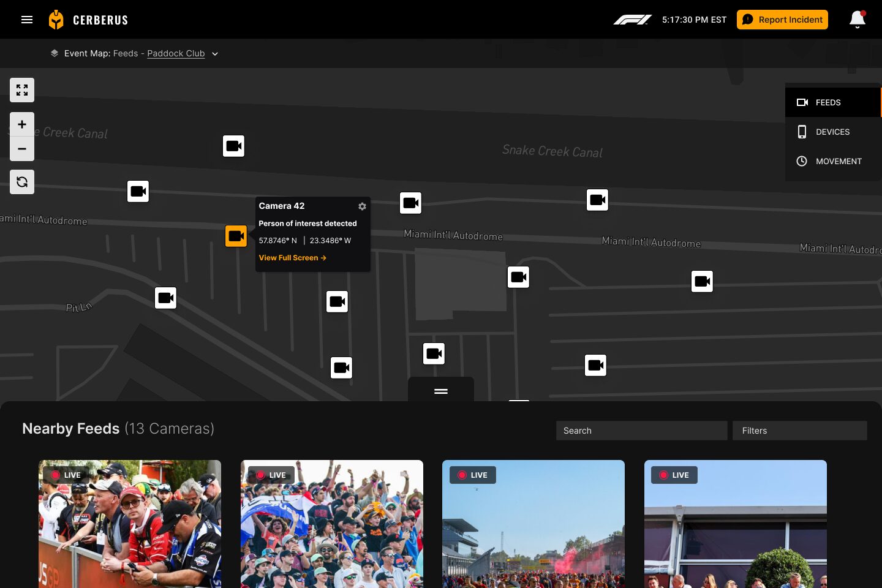882x588 pixels.
Task: Switch to the Movement map layer
Action: click(x=832, y=161)
